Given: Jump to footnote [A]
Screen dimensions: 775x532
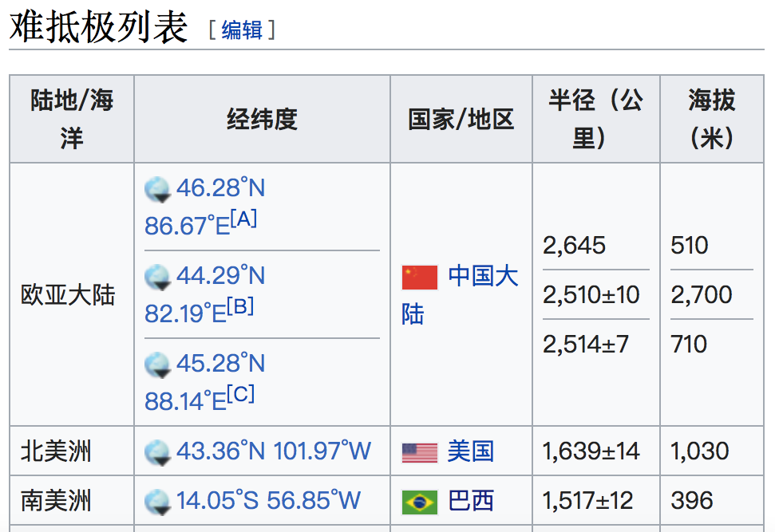Looking at the screenshot, I should coord(243,219).
